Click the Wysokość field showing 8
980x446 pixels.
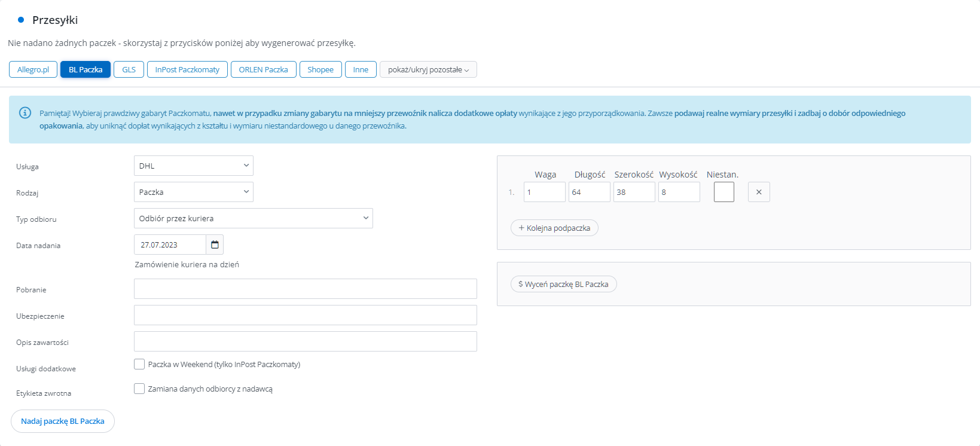coord(679,192)
